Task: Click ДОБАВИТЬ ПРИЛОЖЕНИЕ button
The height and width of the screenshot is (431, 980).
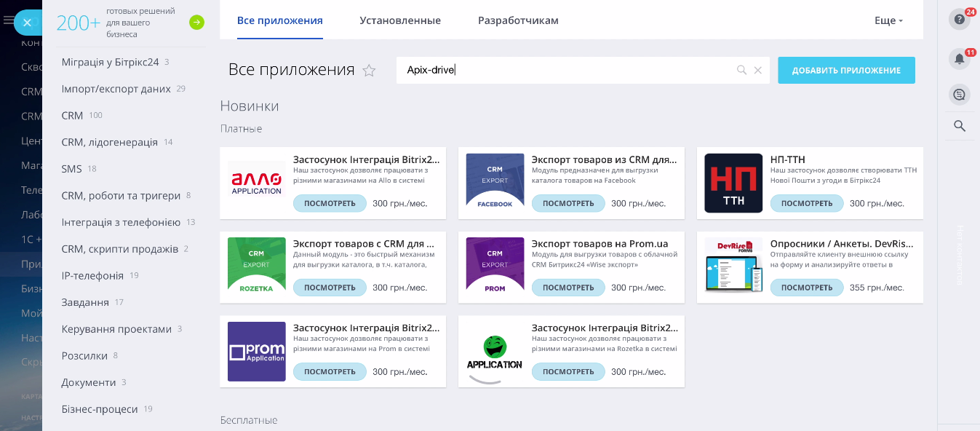Action: pos(846,71)
